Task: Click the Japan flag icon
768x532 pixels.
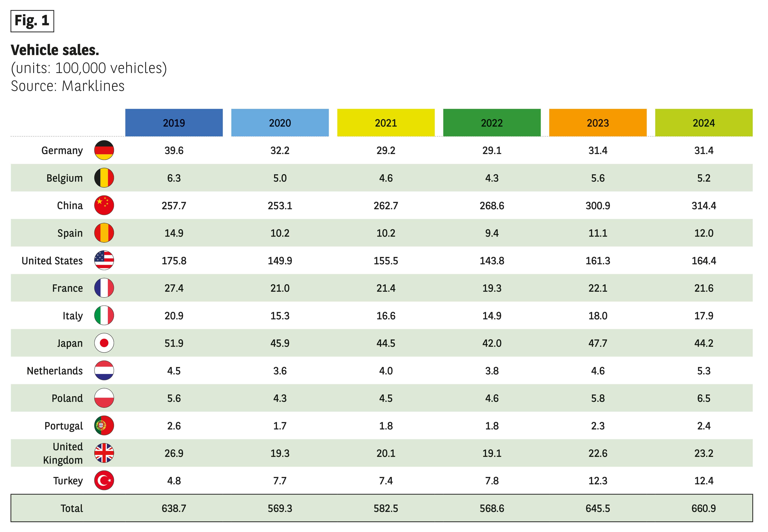Action: click(104, 343)
